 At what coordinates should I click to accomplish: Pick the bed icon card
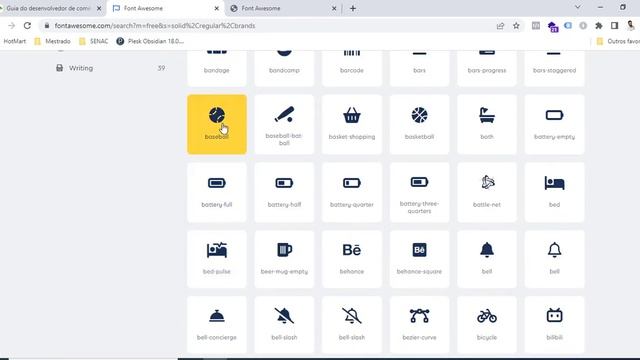click(x=554, y=192)
